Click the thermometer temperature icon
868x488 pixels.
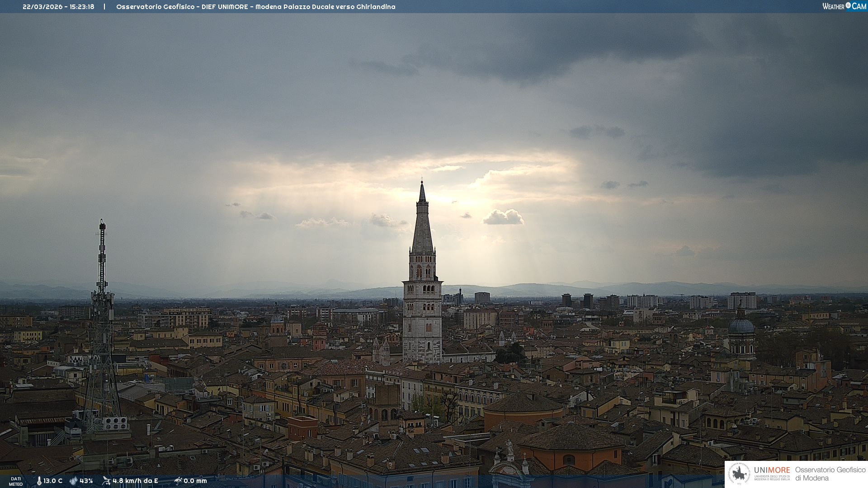[39, 481]
